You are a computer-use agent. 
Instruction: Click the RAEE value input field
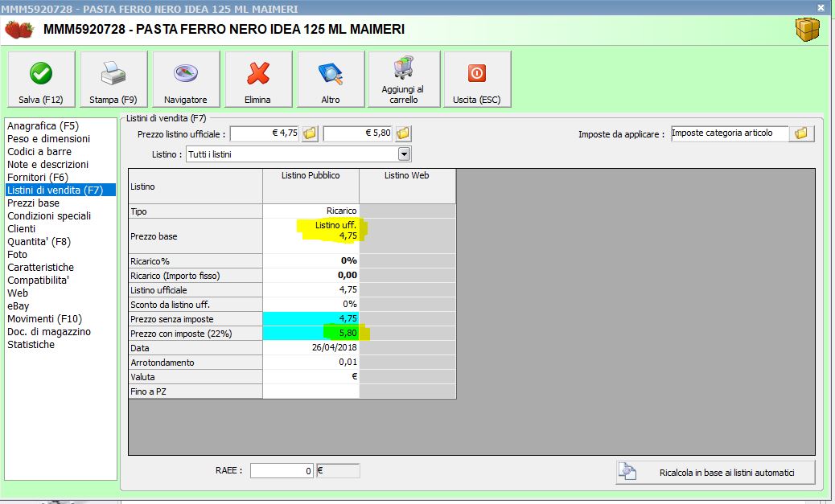coord(282,470)
